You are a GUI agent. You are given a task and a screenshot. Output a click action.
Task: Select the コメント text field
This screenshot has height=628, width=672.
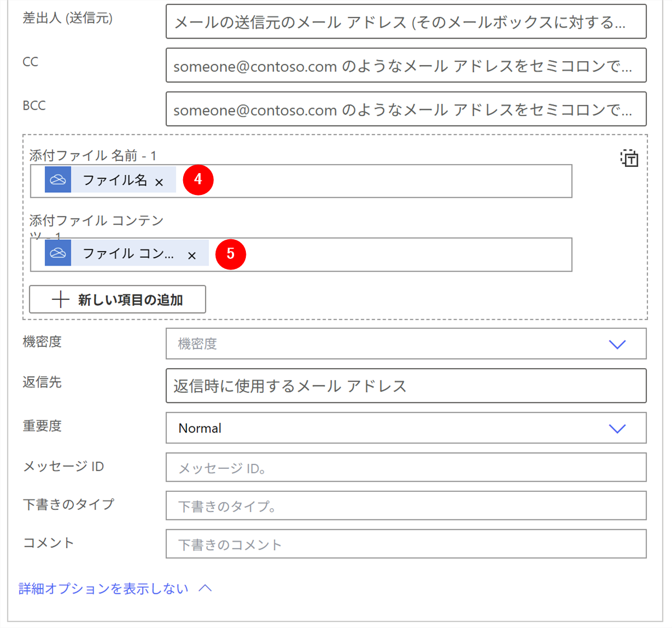tap(405, 544)
